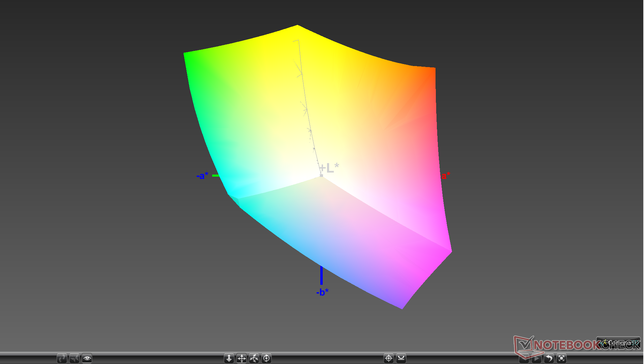Click the Goto crosshair target icon
Image resolution: width=644 pixels, height=364 pixels.
pos(389,358)
